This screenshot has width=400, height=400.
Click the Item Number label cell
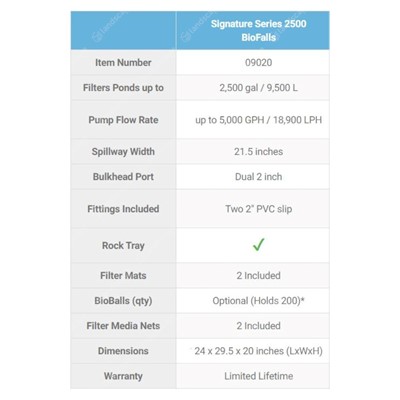coord(123,62)
